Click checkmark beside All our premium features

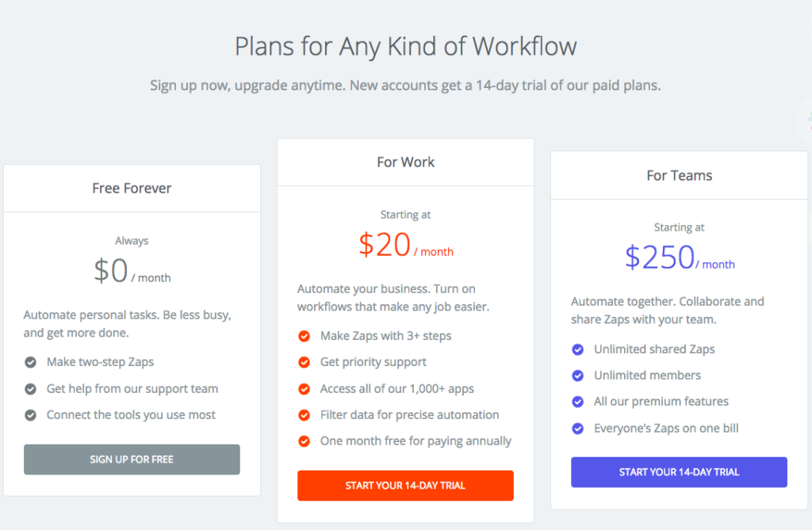[577, 402]
